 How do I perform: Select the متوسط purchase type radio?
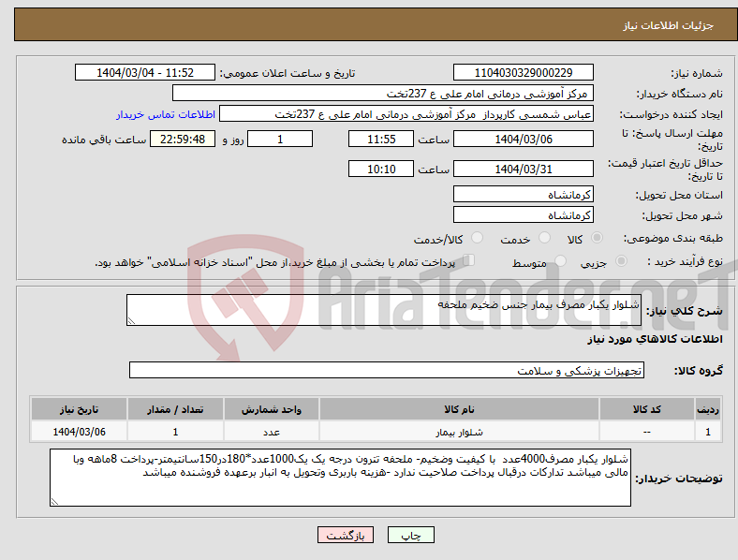click(560, 260)
